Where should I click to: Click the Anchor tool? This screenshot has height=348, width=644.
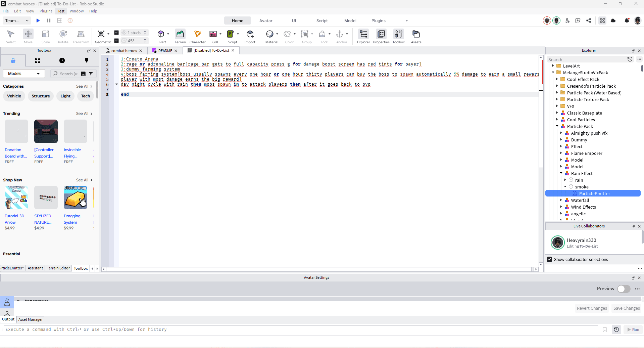click(x=340, y=36)
